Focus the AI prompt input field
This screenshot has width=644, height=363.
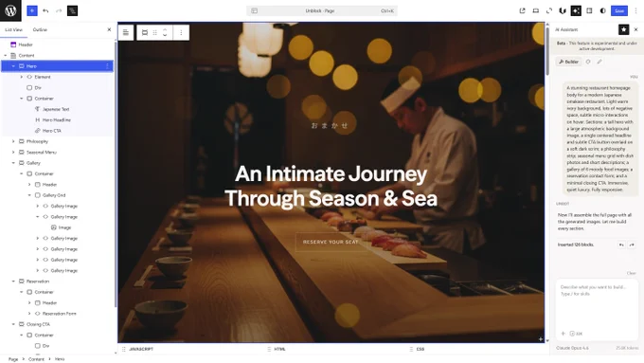coord(597,303)
